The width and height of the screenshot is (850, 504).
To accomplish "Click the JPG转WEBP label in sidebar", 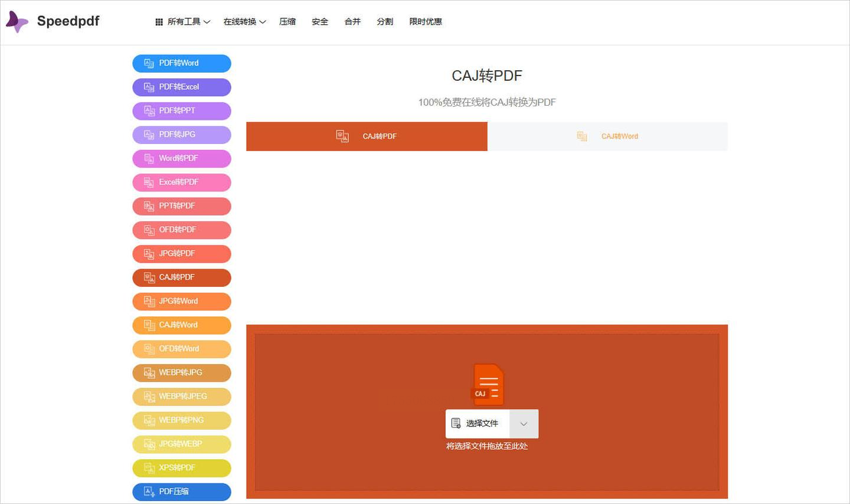I will [x=181, y=444].
